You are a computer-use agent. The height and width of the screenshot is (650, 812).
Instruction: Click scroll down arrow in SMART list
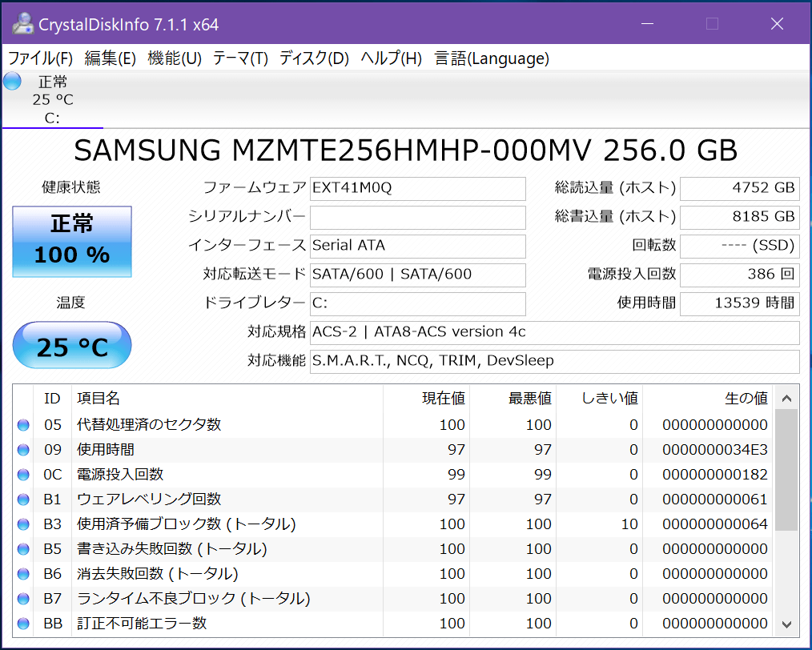[786, 624]
